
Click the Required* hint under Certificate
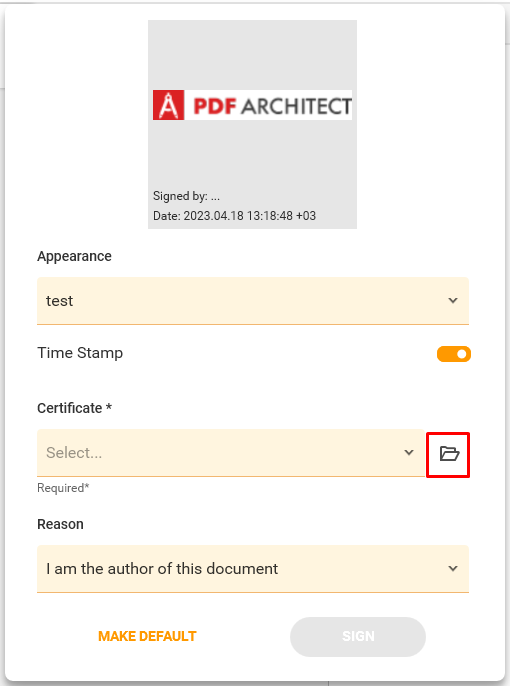point(63,488)
